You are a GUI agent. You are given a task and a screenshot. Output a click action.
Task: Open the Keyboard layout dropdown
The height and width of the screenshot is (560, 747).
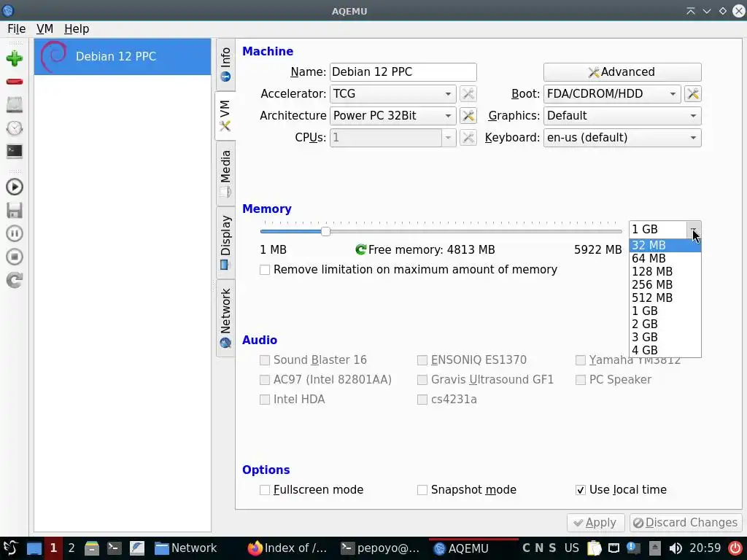click(622, 138)
